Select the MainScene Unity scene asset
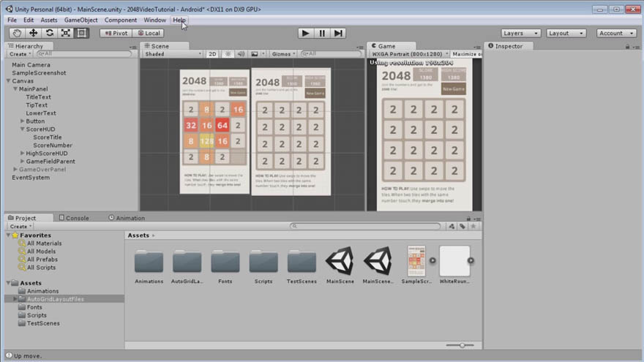 [340, 260]
